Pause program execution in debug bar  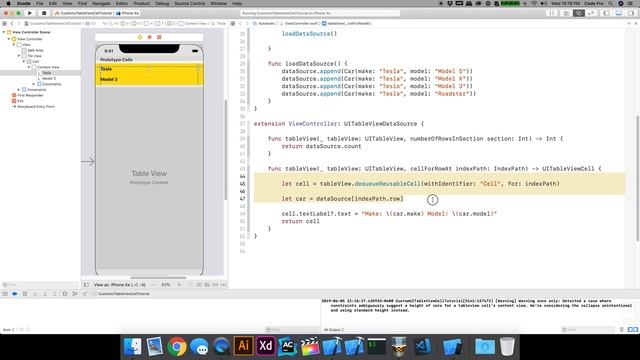point(25,294)
